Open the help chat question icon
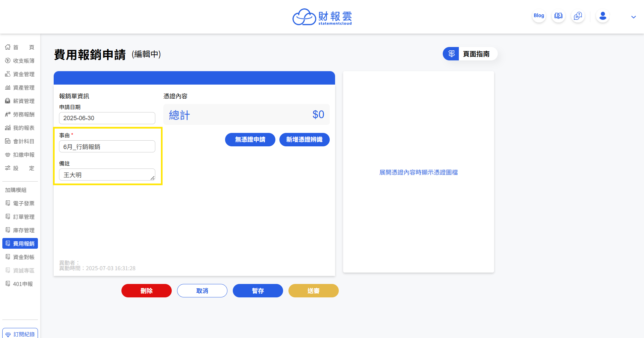Image resolution: width=644 pixels, height=338 pixels. pos(578,16)
